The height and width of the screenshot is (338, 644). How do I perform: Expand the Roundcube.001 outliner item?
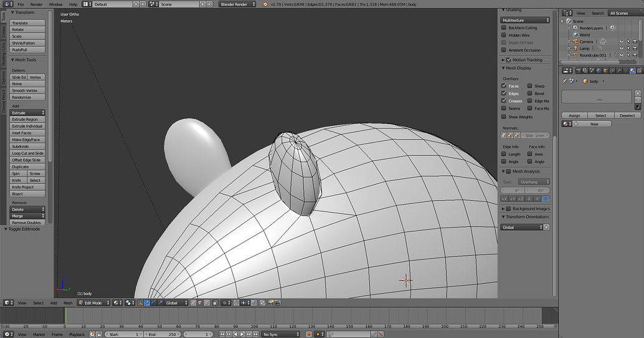[x=569, y=55]
